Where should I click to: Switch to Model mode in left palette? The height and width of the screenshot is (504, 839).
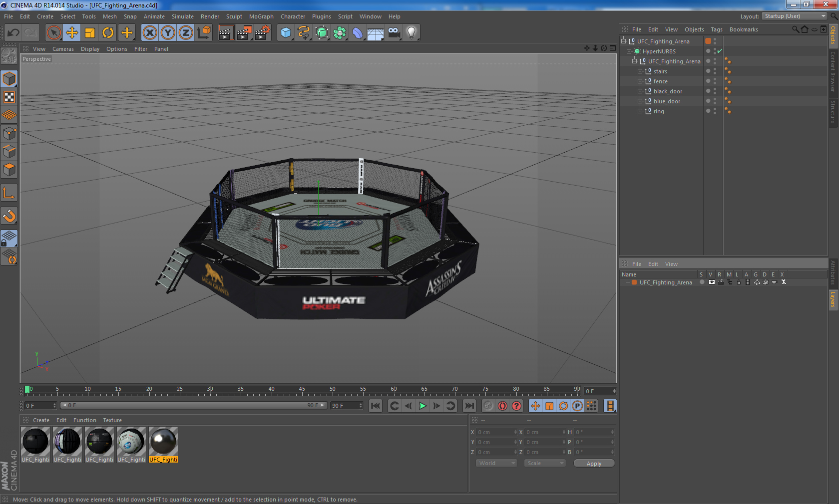pyautogui.click(x=9, y=79)
